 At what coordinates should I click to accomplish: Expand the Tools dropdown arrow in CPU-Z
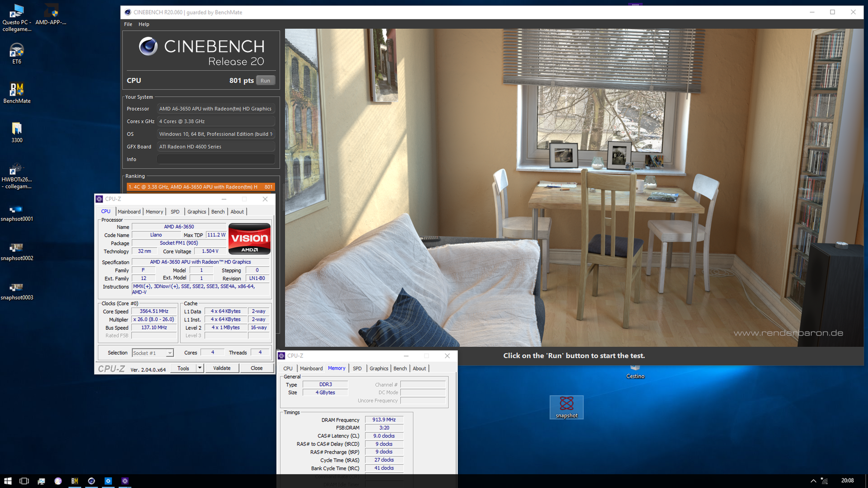pos(200,368)
